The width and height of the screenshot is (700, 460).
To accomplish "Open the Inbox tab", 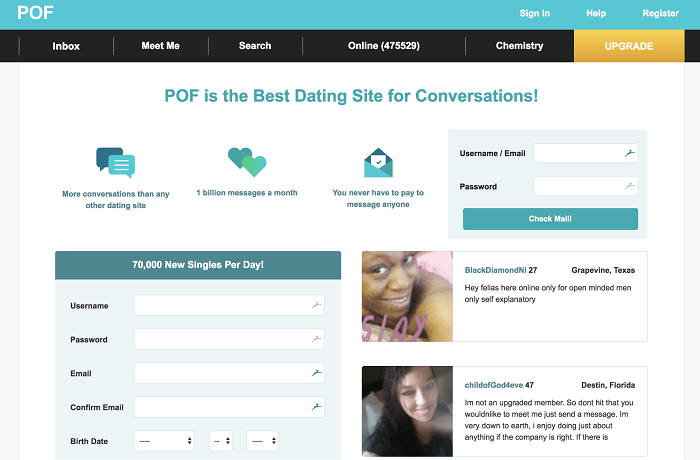I will [x=66, y=46].
